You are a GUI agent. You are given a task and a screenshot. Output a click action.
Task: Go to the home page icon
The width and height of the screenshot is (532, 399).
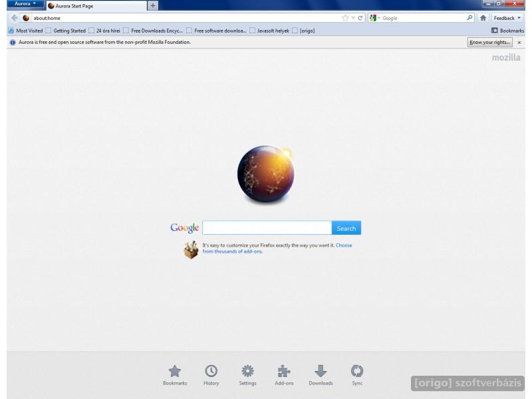pos(483,18)
